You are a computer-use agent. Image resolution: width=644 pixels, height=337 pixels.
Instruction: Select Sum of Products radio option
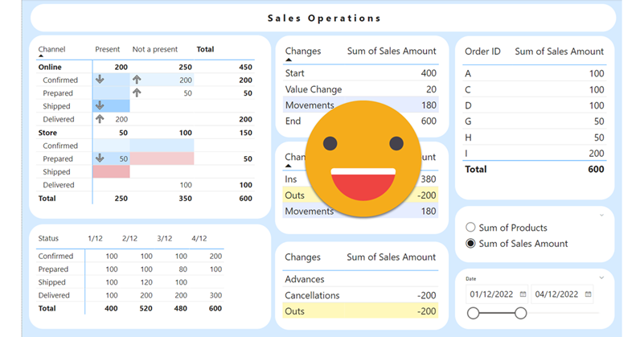point(471,228)
